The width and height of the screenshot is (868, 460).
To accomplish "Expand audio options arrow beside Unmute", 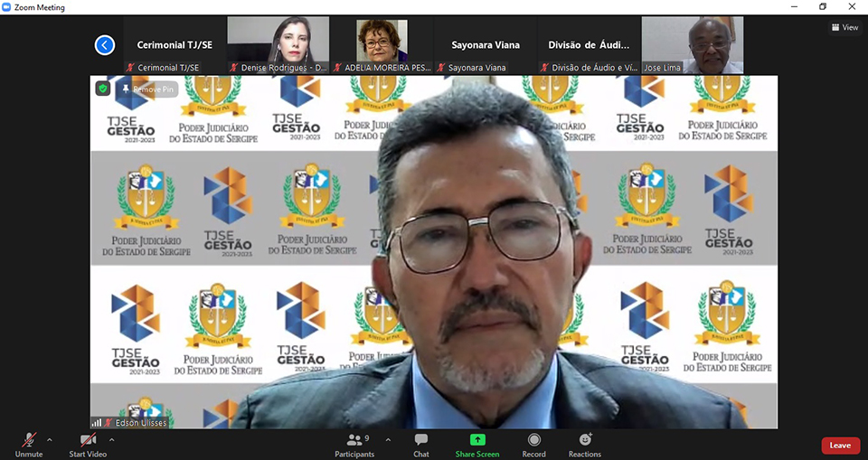I will coord(50,440).
